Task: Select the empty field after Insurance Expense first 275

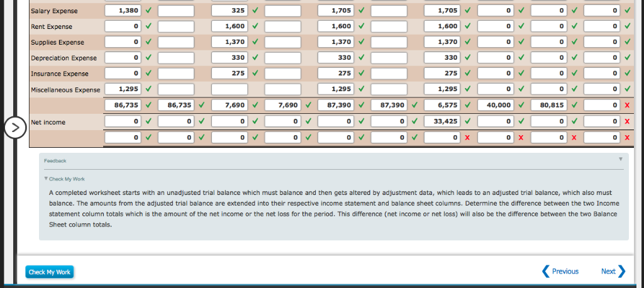Action: pyautogui.click(x=282, y=74)
